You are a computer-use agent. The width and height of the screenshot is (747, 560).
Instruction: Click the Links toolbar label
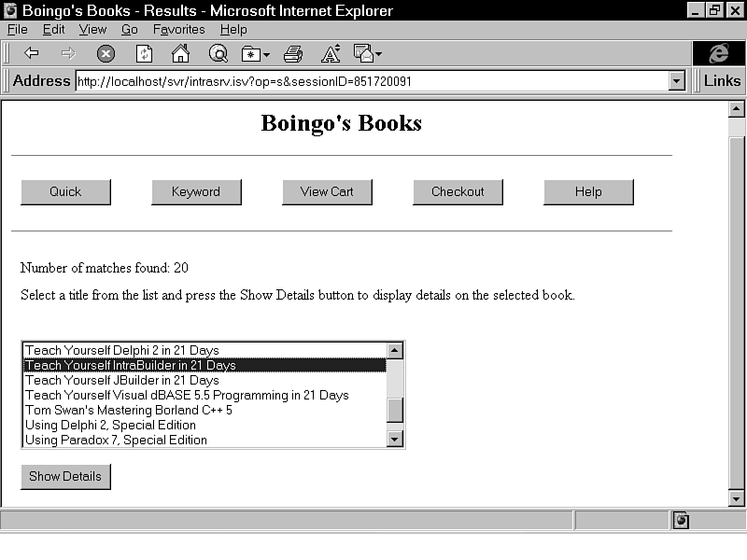[722, 80]
